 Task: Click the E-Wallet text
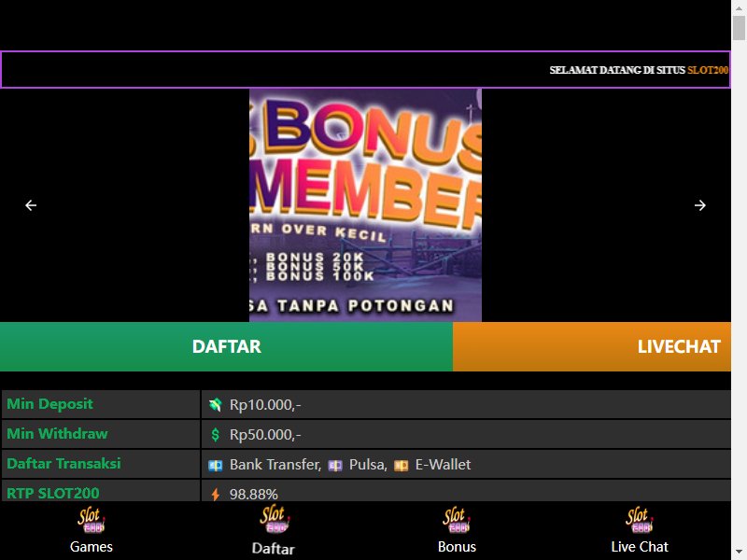click(443, 464)
